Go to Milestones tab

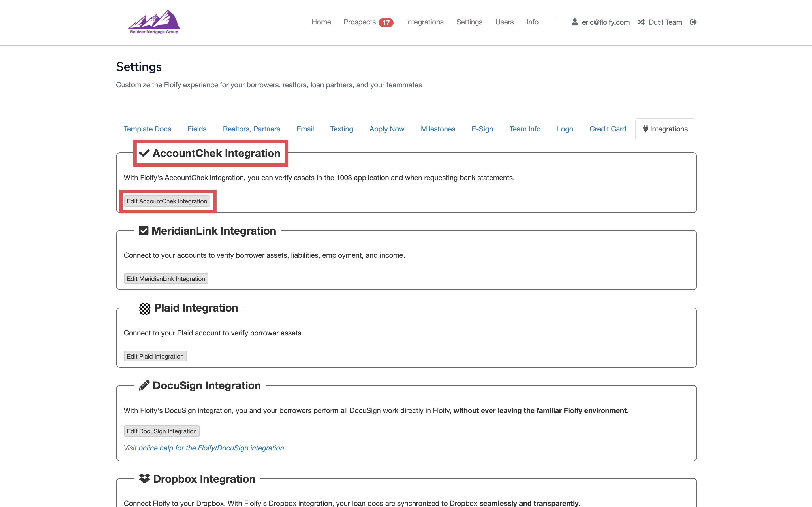(438, 129)
